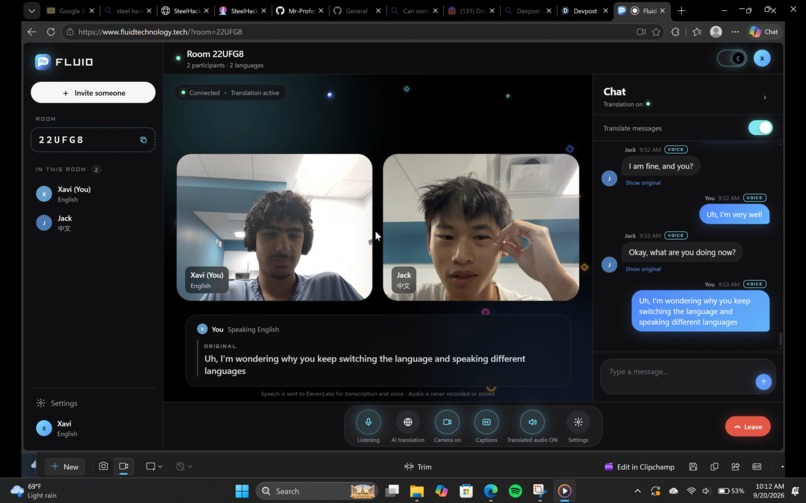Toggle dark mode switch in header

(731, 58)
